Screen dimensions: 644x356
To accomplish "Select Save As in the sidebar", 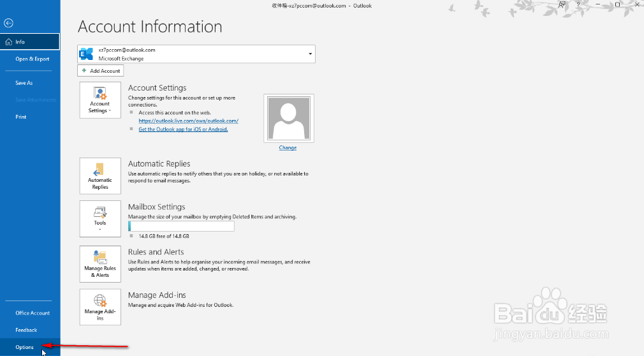I will 24,83.
